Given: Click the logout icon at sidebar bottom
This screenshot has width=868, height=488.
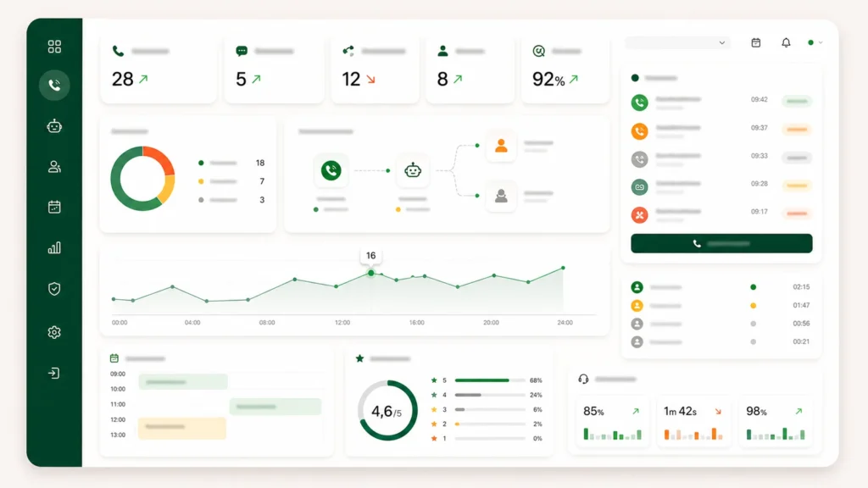Looking at the screenshot, I should pyautogui.click(x=54, y=373).
